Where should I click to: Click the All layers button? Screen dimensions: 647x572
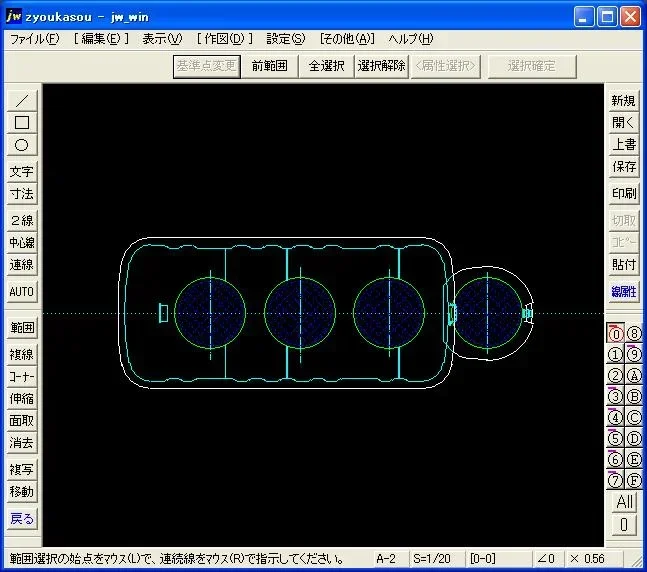click(624, 502)
